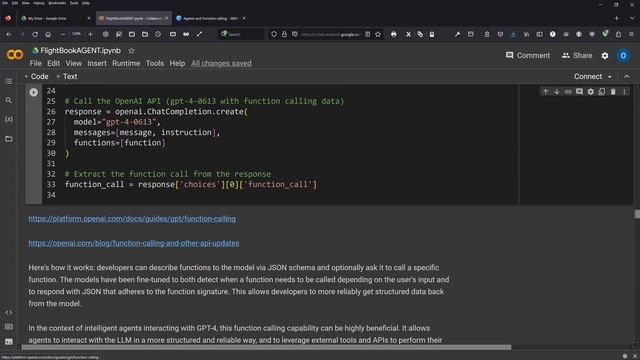Open the variables inspector panel
The height and width of the screenshot is (360, 640).
(9, 119)
